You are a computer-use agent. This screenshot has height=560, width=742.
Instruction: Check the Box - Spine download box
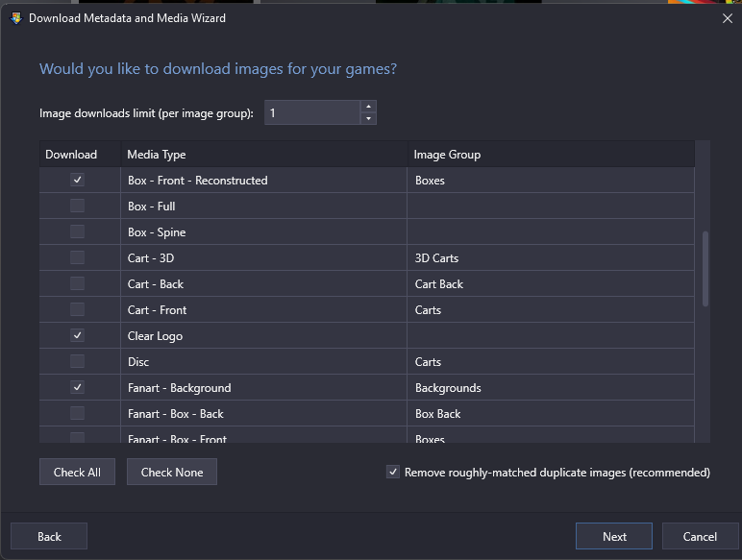click(77, 231)
